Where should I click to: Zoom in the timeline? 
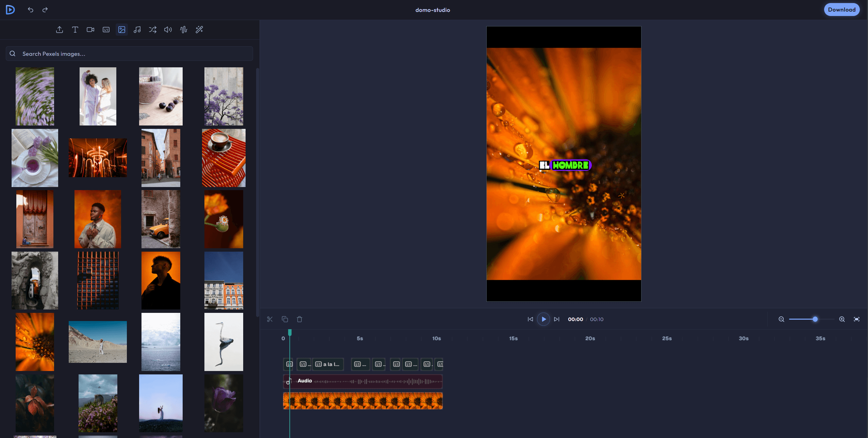pyautogui.click(x=842, y=319)
